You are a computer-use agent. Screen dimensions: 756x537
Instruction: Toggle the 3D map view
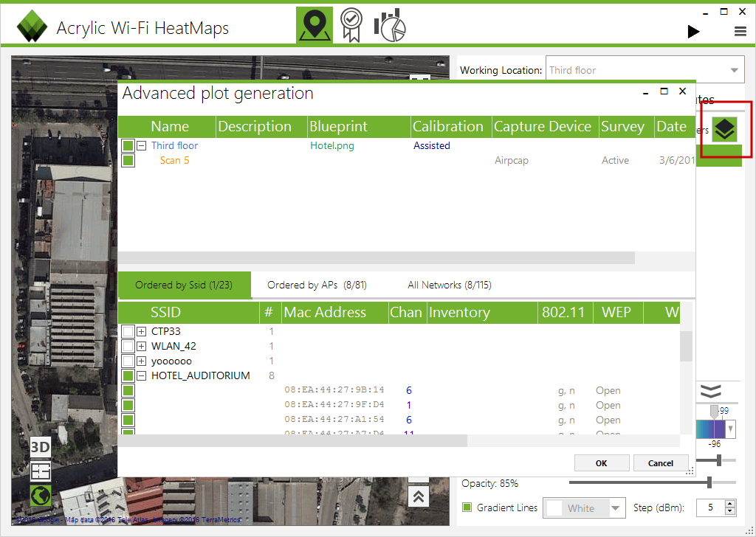(40, 447)
